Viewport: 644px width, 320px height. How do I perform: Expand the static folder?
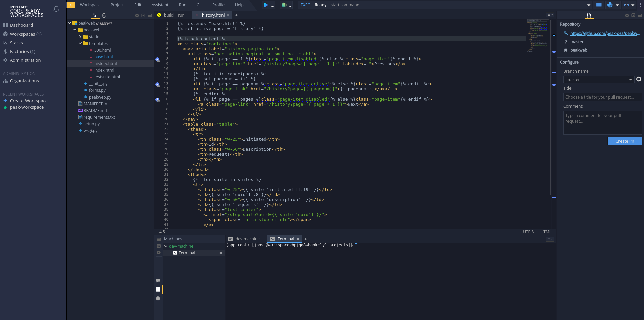tap(80, 37)
